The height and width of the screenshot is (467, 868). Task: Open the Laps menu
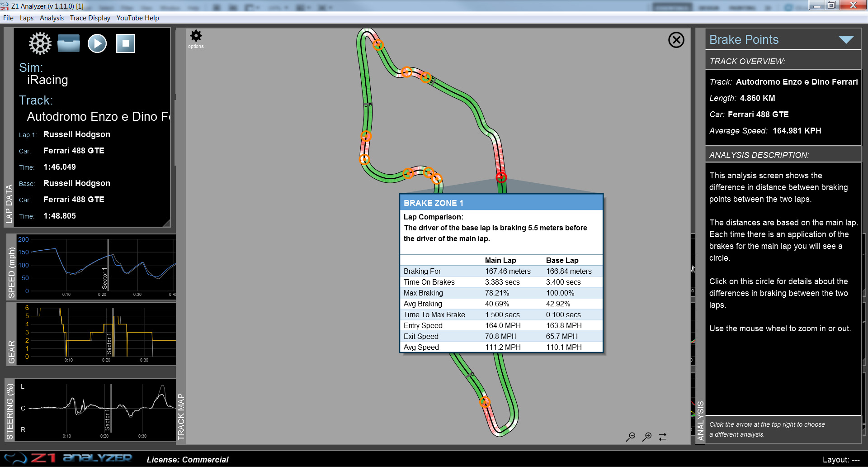[x=27, y=18]
